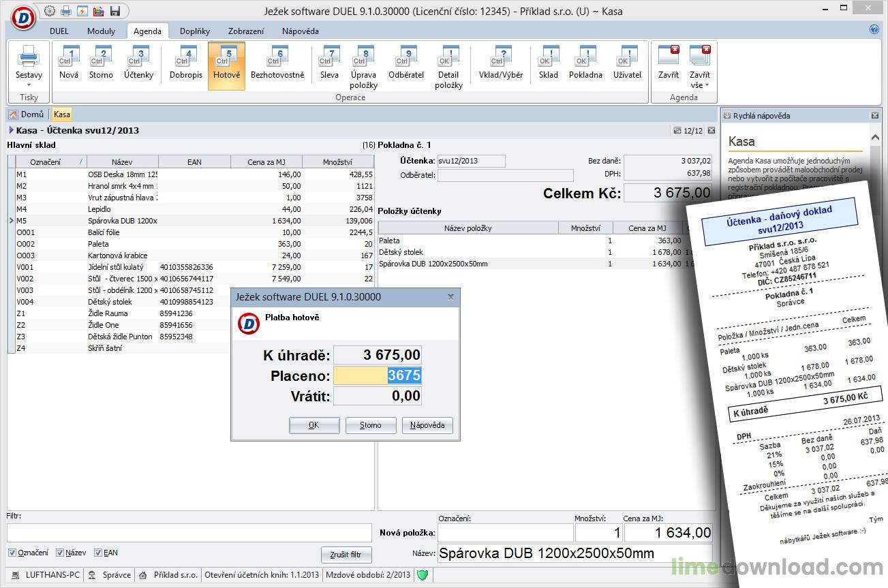Click the Nová položka Označení field

[505, 533]
